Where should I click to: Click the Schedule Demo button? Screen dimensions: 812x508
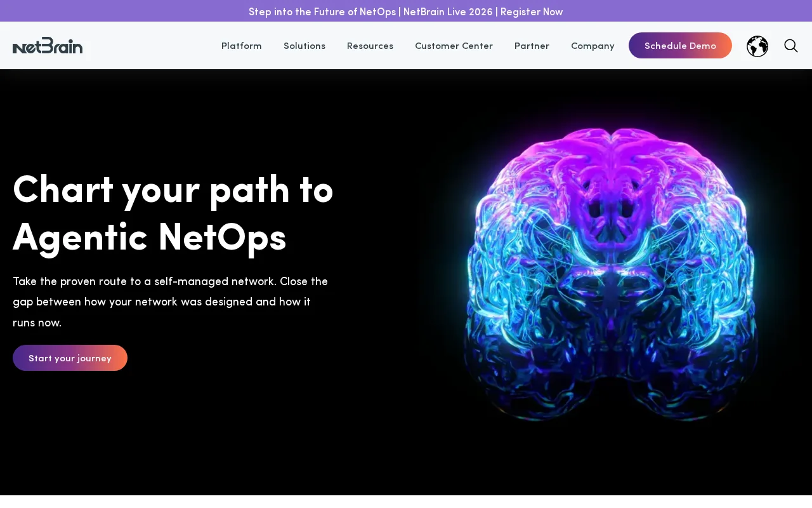(x=680, y=46)
